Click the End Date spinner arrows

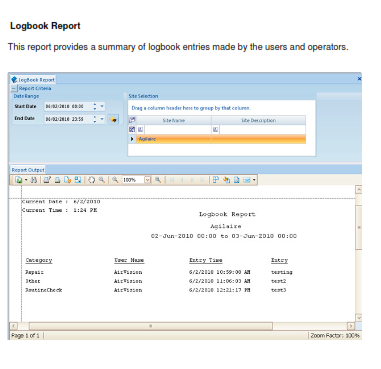(95, 119)
